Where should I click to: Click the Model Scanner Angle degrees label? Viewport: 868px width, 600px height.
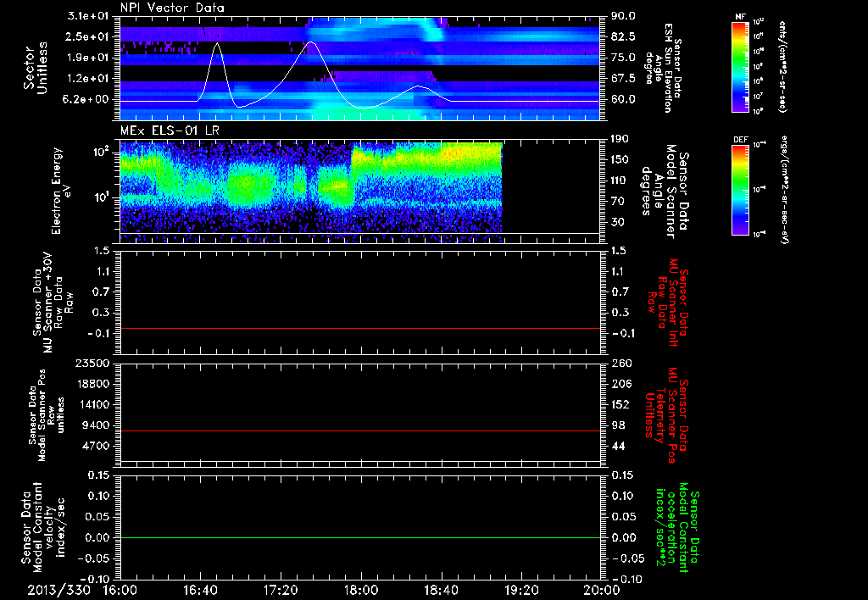pyautogui.click(x=666, y=191)
